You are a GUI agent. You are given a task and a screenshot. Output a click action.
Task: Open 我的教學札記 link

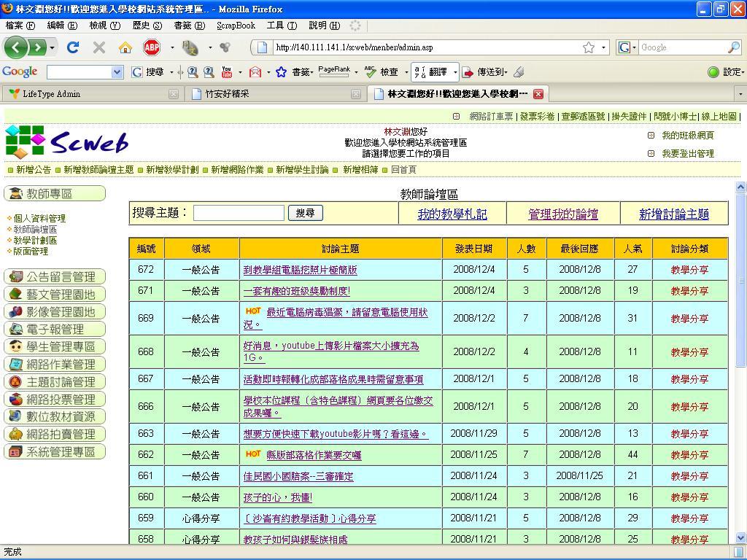(x=452, y=214)
